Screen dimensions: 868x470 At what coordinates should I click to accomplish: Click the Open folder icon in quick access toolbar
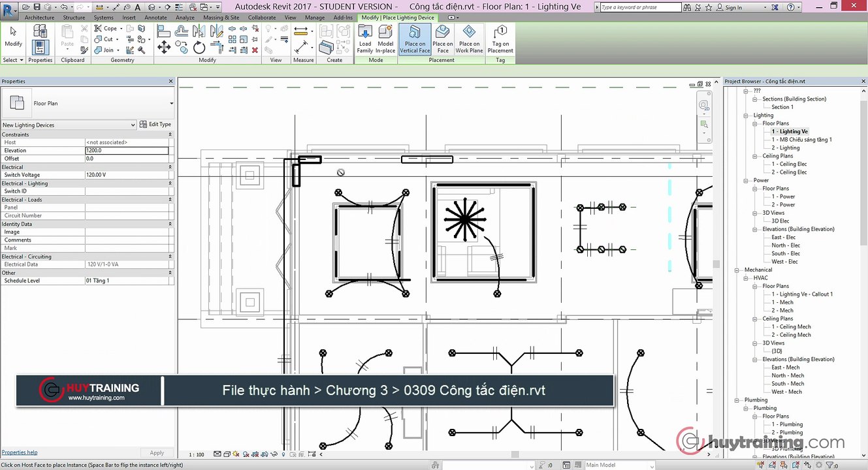[x=26, y=7]
